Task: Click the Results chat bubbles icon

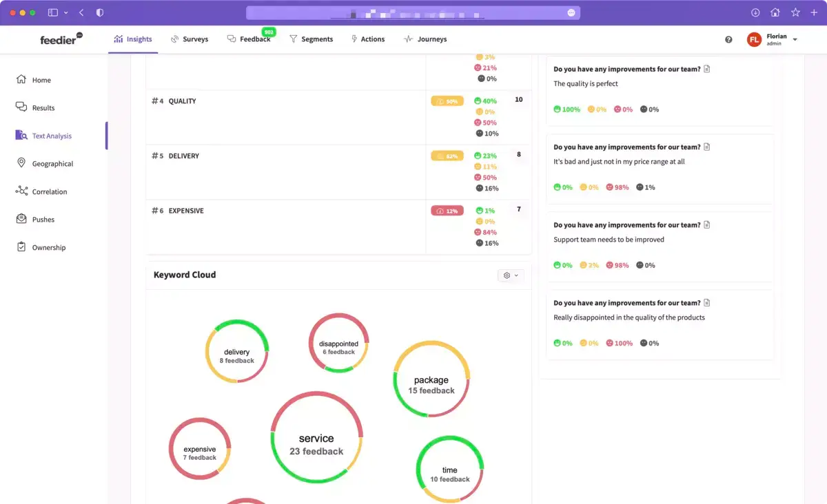Action: click(x=21, y=107)
